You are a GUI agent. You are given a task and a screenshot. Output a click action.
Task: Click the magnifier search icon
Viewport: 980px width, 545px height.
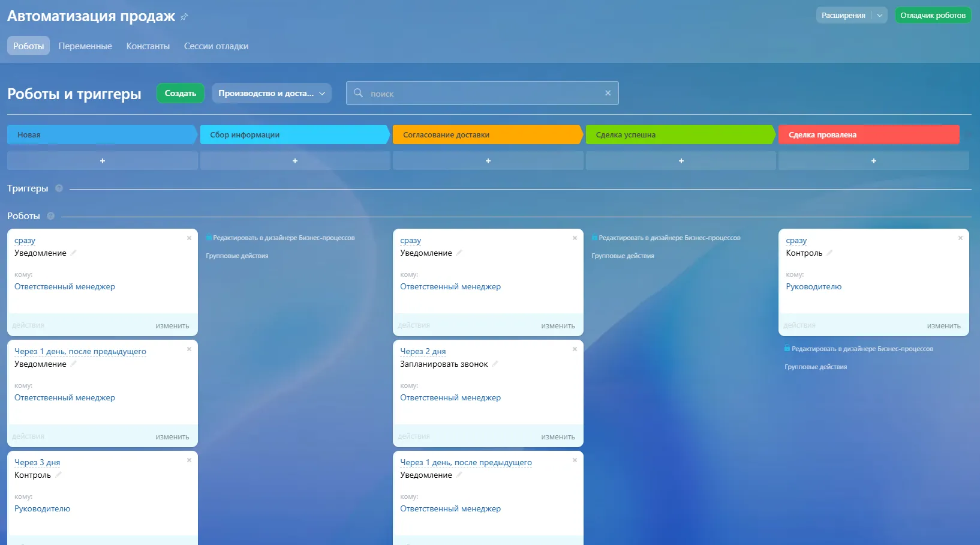(x=358, y=93)
